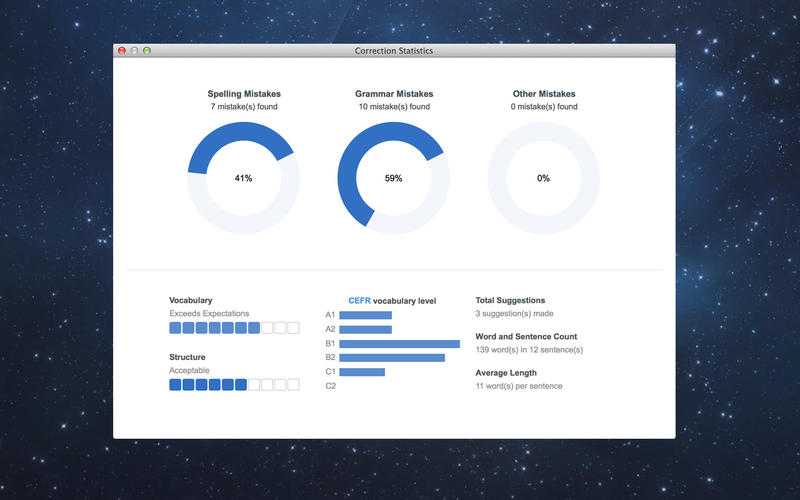The height and width of the screenshot is (500, 800).
Task: Click the Spelling Mistakes heading
Action: coord(244,94)
